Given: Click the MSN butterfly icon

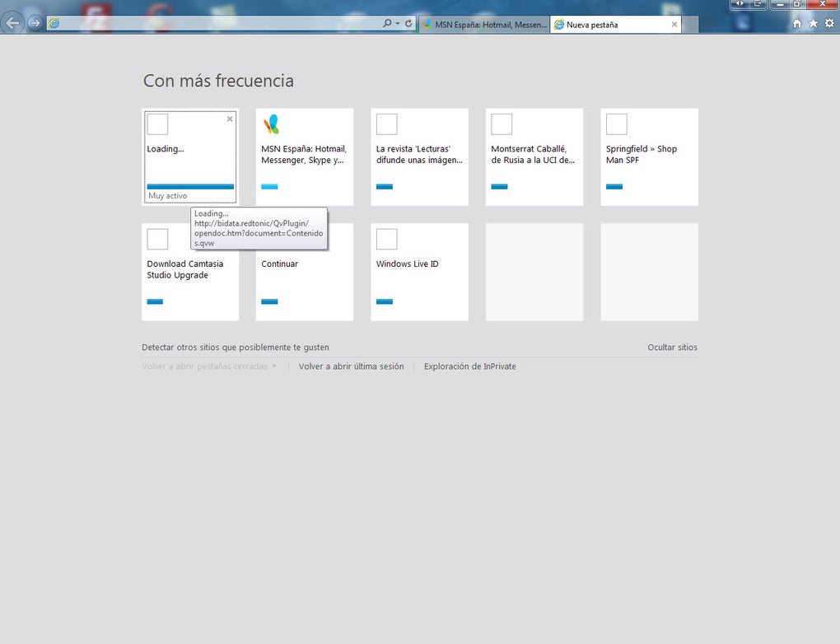Looking at the screenshot, I should (271, 124).
